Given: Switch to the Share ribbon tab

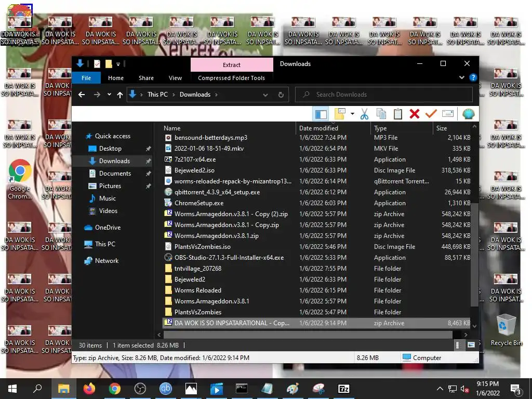Looking at the screenshot, I should point(146,78).
